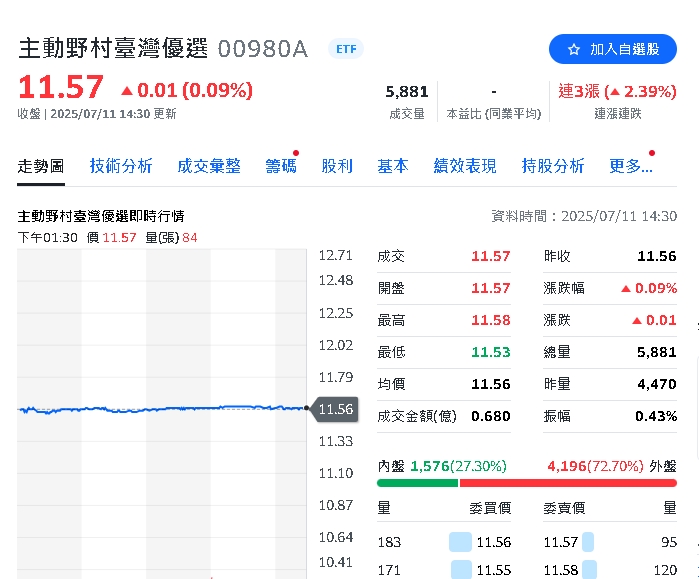The image size is (699, 579).
Task: Open the 籌碼 tab
Action: click(281, 166)
